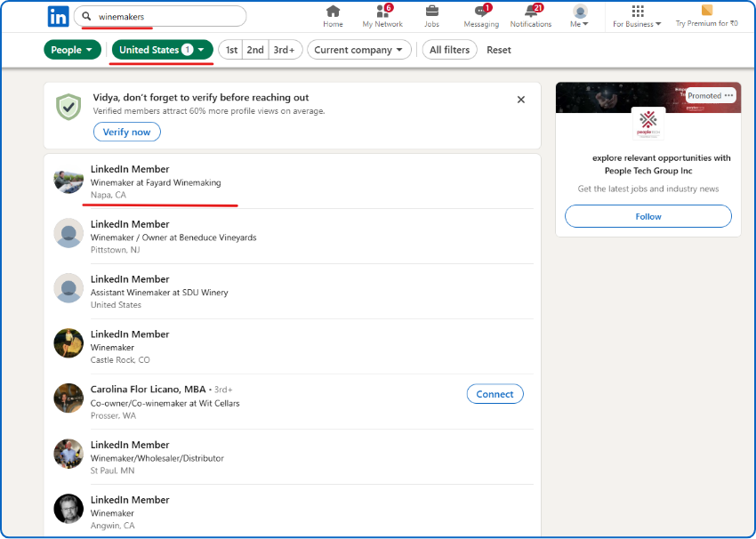Open Carolina Flor Licano's profile photo
The width and height of the screenshot is (756, 539).
68,398
